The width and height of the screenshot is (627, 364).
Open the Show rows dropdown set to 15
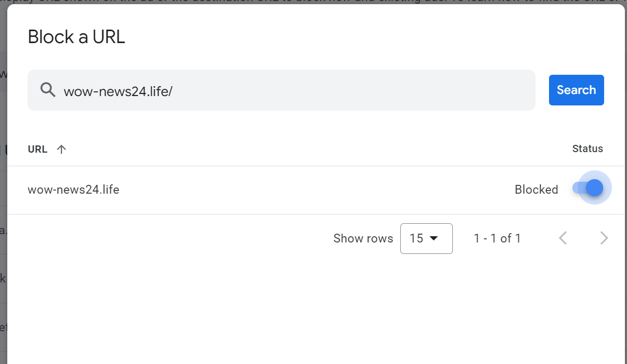tap(426, 238)
